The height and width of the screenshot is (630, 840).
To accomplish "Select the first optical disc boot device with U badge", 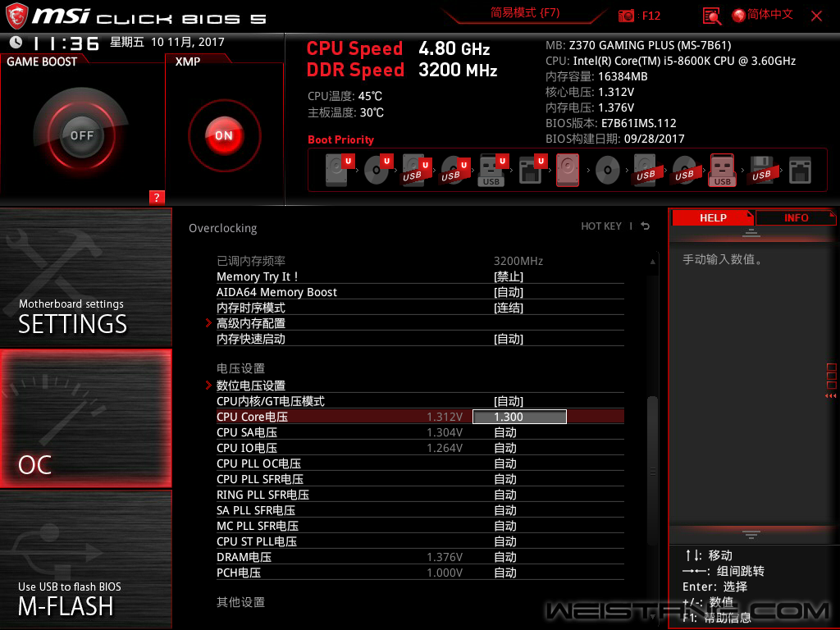I will (x=377, y=171).
